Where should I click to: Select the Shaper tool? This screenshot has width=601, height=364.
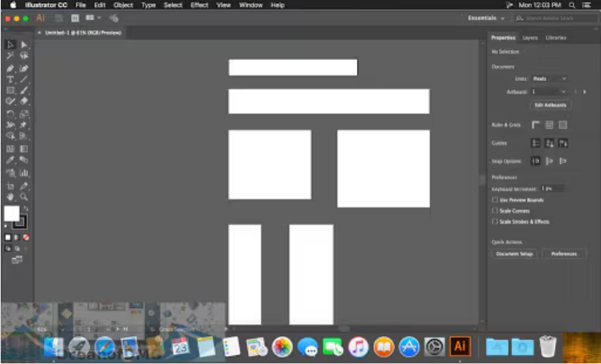click(x=10, y=101)
